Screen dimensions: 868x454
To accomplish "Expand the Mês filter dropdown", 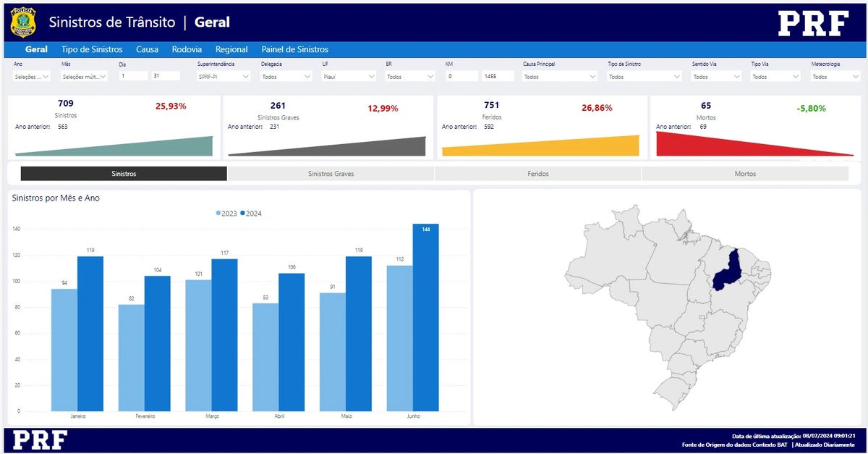I will point(85,76).
